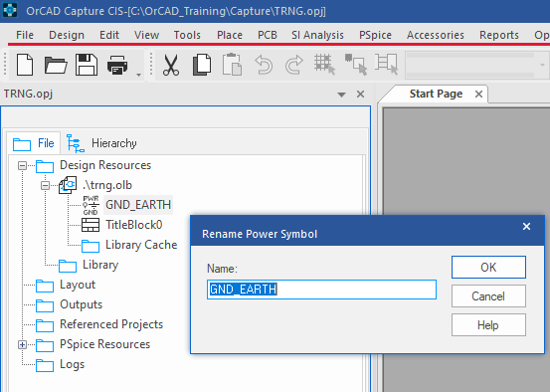Click the Name input field

pyautogui.click(x=321, y=290)
